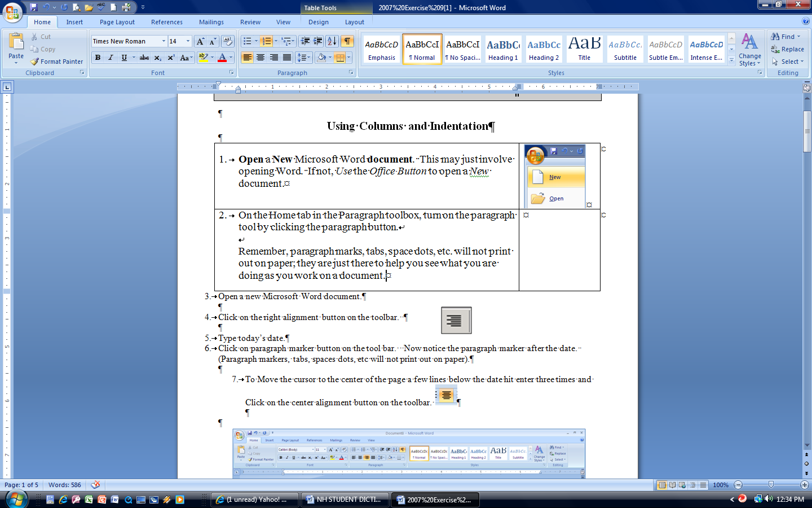812x508 pixels.
Task: Open the Insert ribbon tab
Action: point(74,22)
